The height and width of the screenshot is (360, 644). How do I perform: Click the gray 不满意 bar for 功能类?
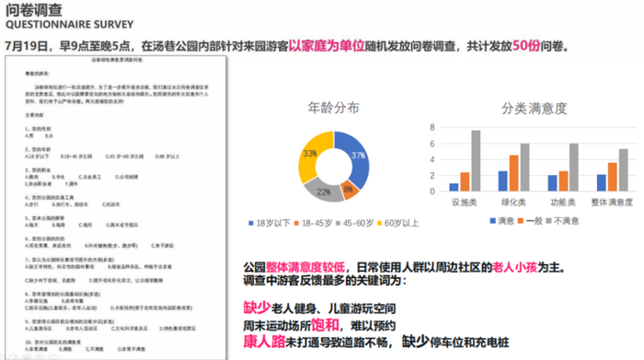(x=574, y=168)
